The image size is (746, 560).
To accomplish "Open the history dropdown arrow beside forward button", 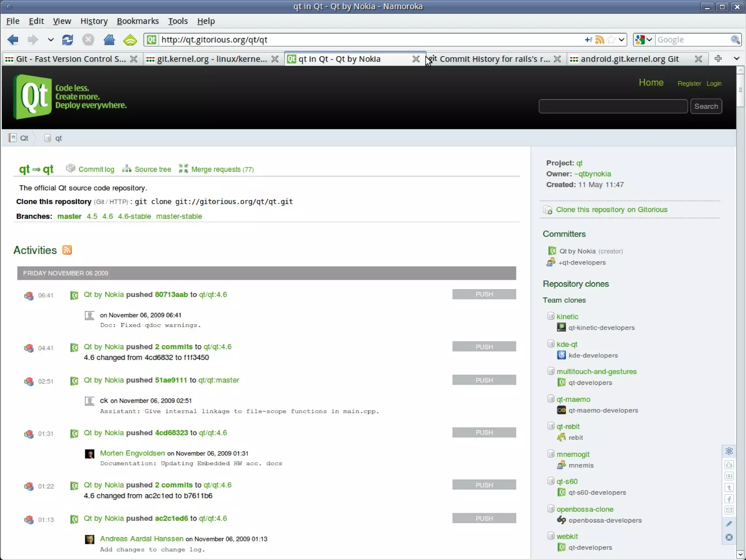I will point(51,40).
